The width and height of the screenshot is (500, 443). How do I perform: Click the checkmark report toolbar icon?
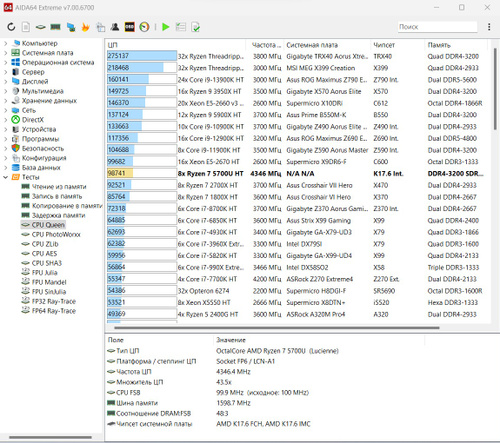point(195,27)
